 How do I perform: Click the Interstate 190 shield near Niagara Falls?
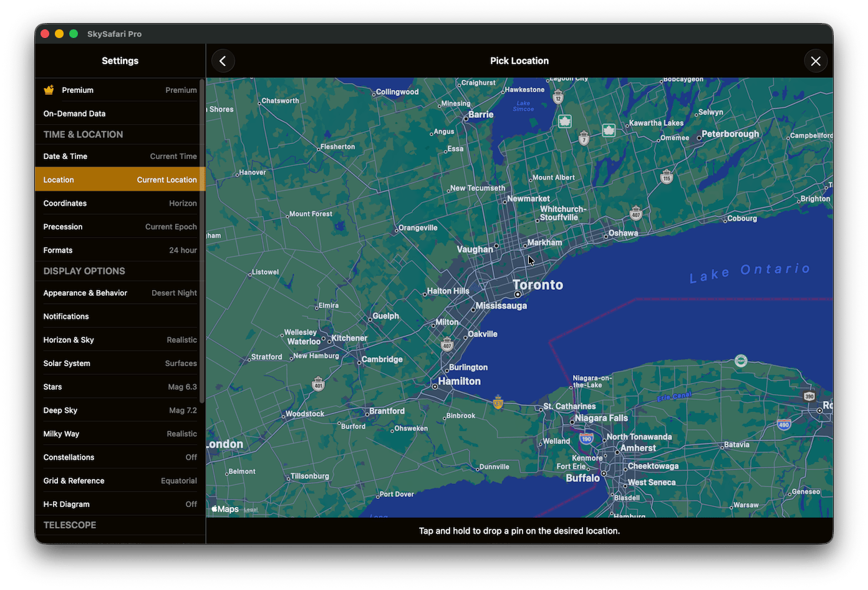pyautogui.click(x=586, y=438)
